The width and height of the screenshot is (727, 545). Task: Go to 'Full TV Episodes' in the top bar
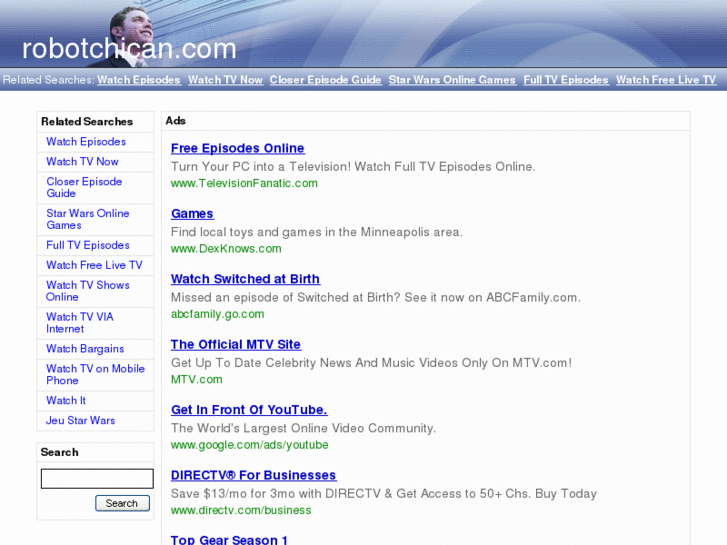click(566, 80)
